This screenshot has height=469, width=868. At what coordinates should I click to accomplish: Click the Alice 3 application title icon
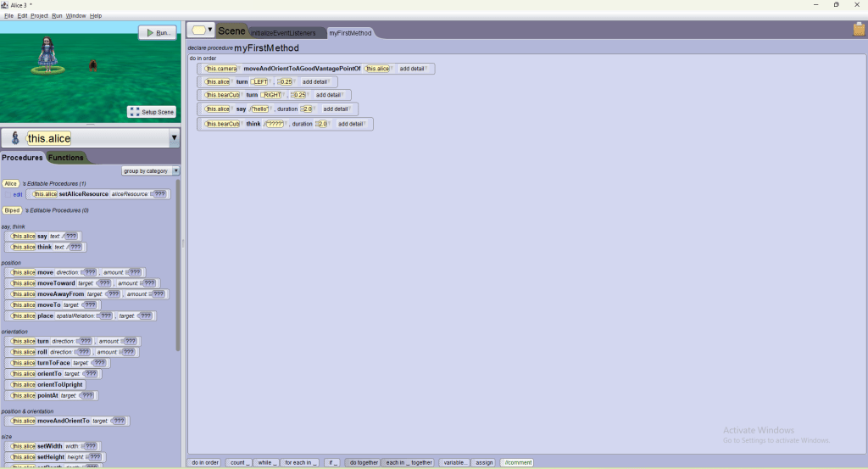tap(4, 5)
